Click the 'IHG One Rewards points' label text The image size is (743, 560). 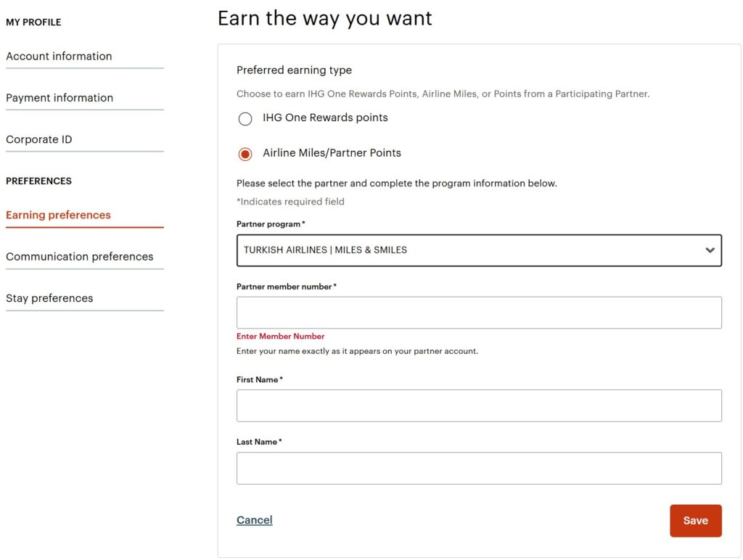point(325,118)
